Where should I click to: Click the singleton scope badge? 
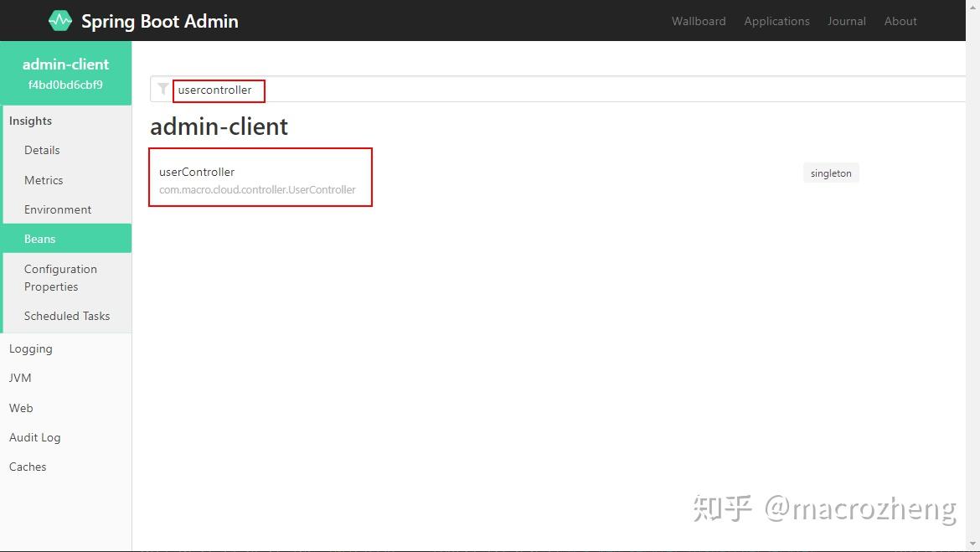pos(831,173)
